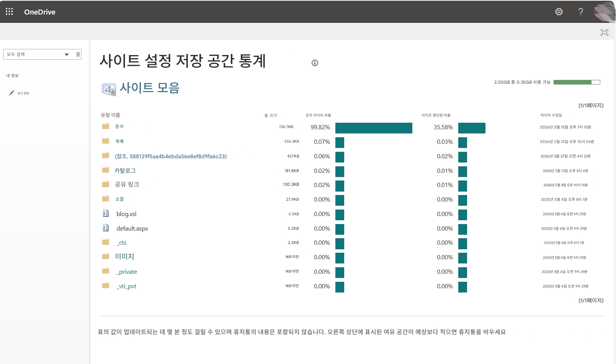Click the 내 정보 navigation item
616x364 pixels.
[12, 76]
